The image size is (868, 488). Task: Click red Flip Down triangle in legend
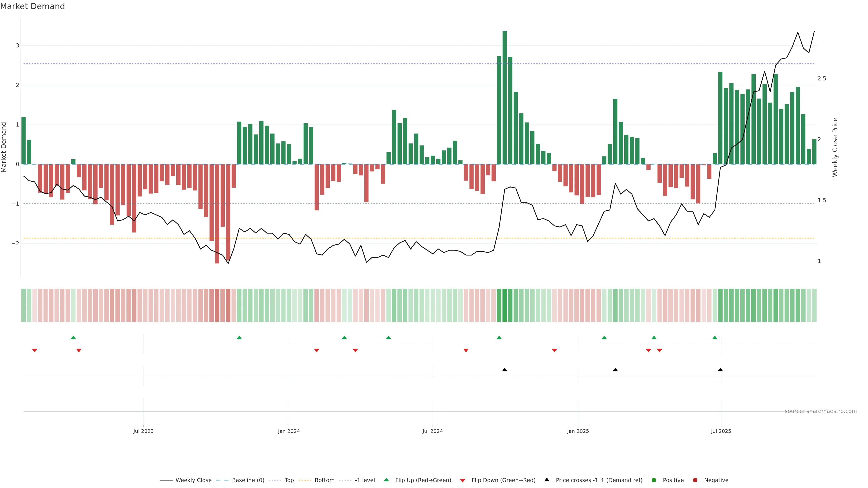coord(463,481)
